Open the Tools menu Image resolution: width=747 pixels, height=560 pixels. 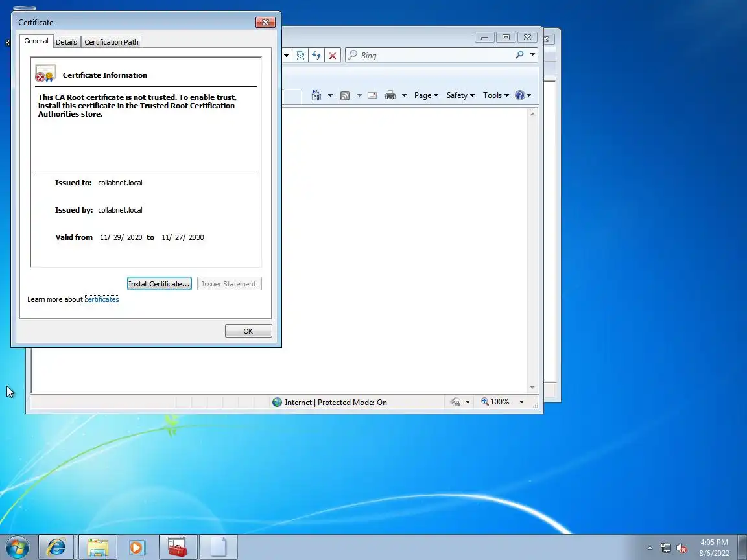coord(495,95)
